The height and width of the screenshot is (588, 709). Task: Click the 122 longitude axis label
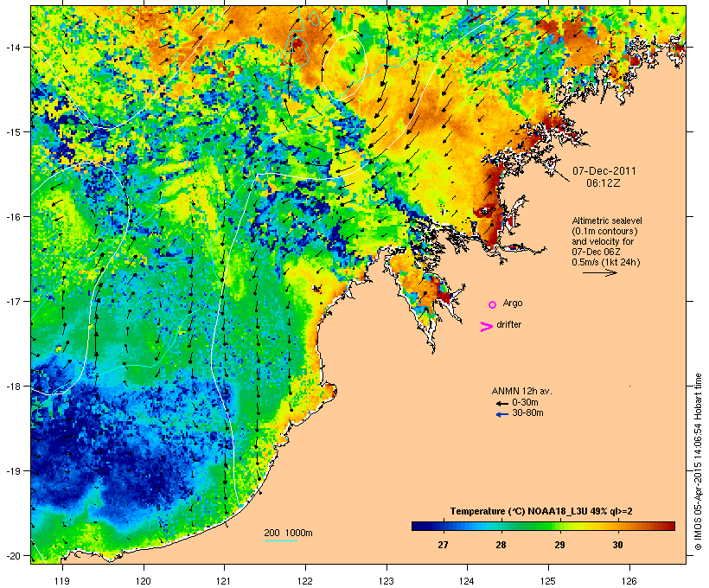click(305, 581)
